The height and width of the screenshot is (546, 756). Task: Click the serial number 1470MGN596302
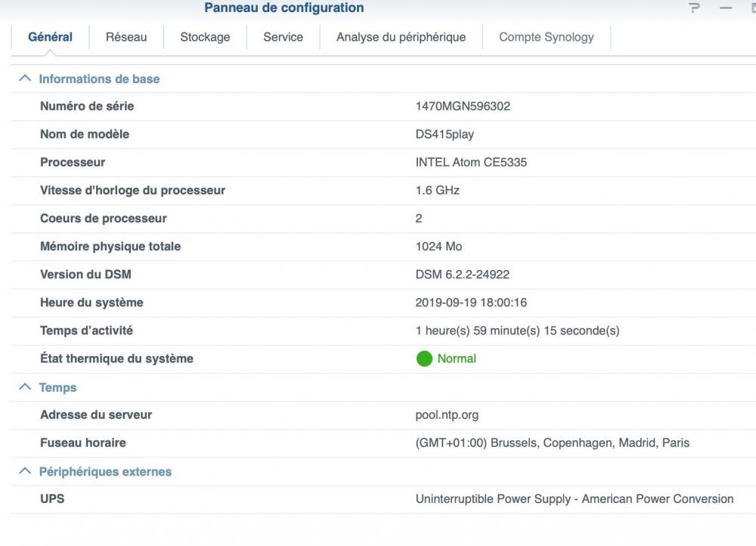(x=463, y=106)
